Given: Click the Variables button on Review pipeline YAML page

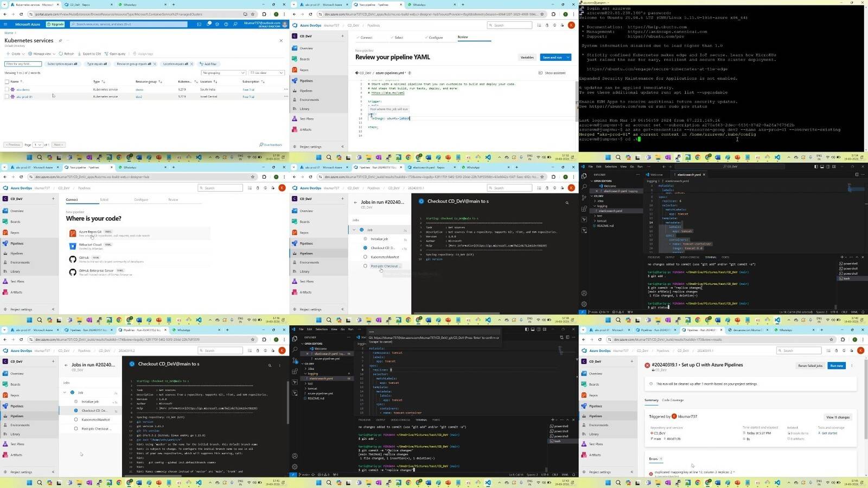Looking at the screenshot, I should (x=527, y=58).
